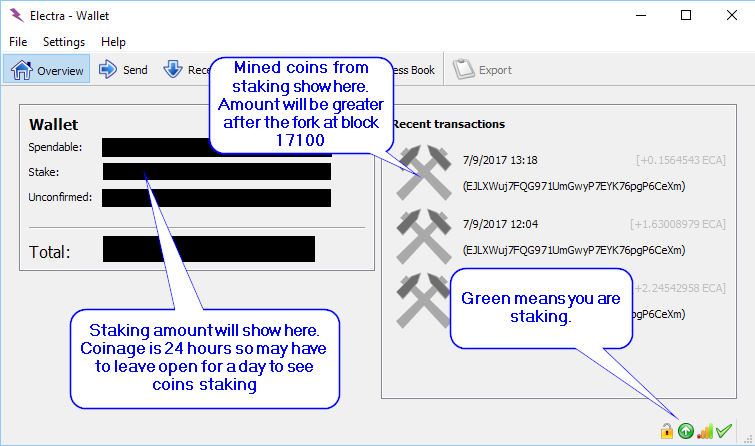
Task: Open the File menu
Action: pyautogui.click(x=18, y=42)
